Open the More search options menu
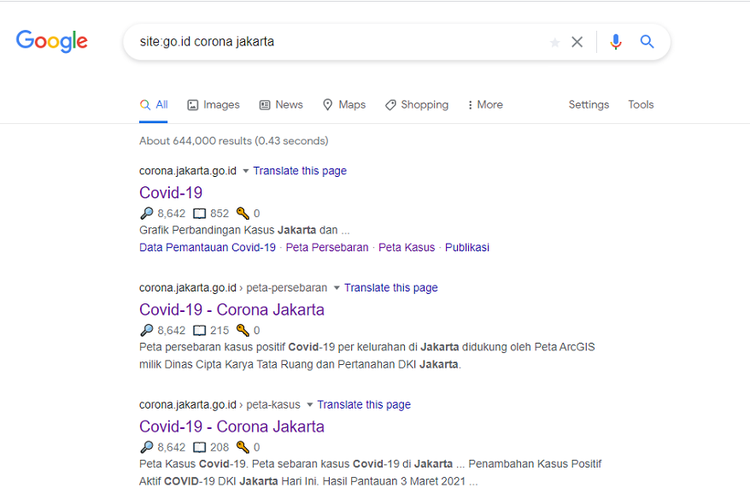This screenshot has width=750, height=500. pos(485,105)
